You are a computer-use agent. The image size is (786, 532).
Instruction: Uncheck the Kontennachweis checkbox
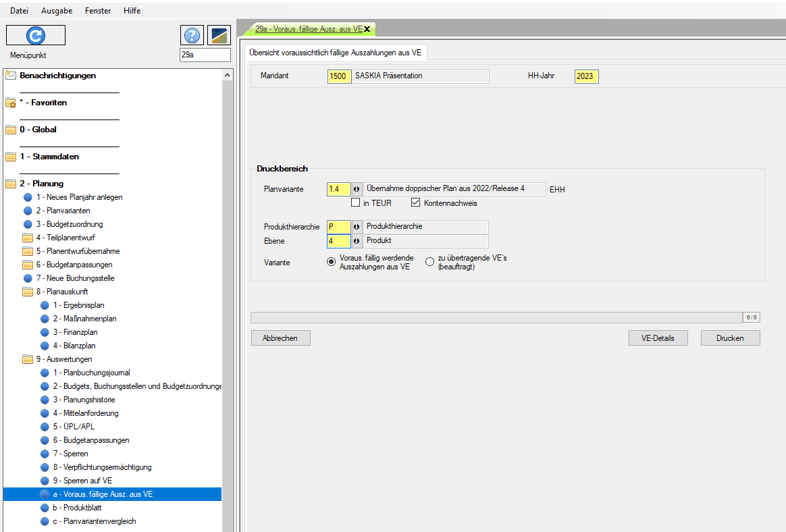click(x=416, y=203)
